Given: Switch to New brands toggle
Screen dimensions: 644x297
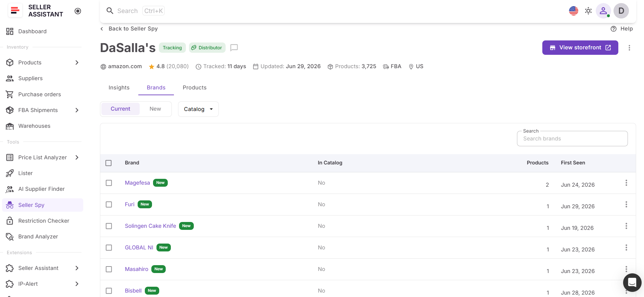Looking at the screenshot, I should (x=155, y=109).
